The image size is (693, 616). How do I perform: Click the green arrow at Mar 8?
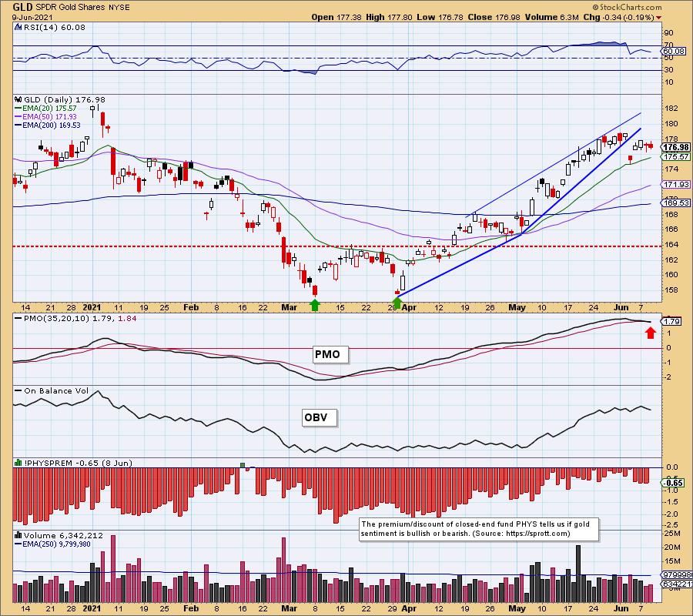(314, 304)
